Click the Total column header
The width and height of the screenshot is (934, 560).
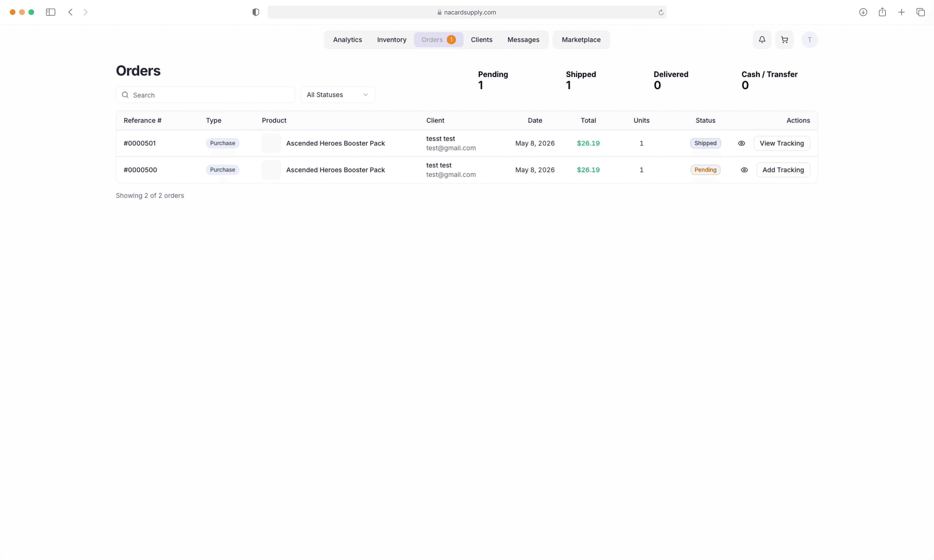coord(588,120)
